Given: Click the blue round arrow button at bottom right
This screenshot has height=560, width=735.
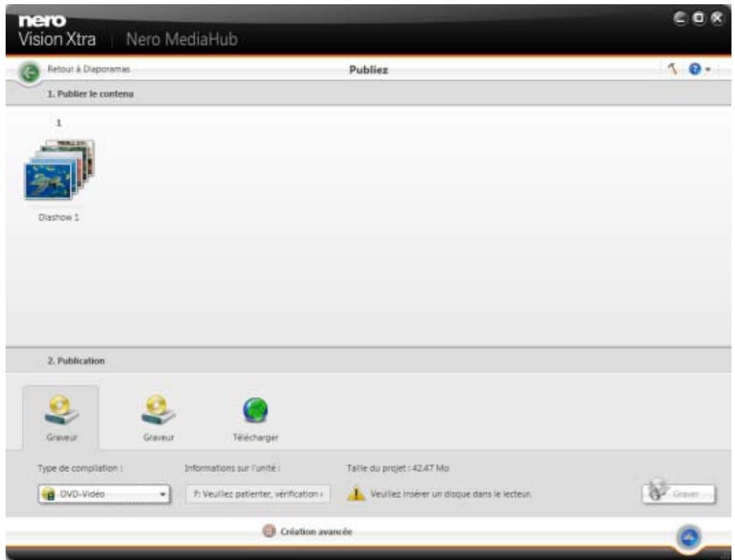Looking at the screenshot, I should coord(688,537).
